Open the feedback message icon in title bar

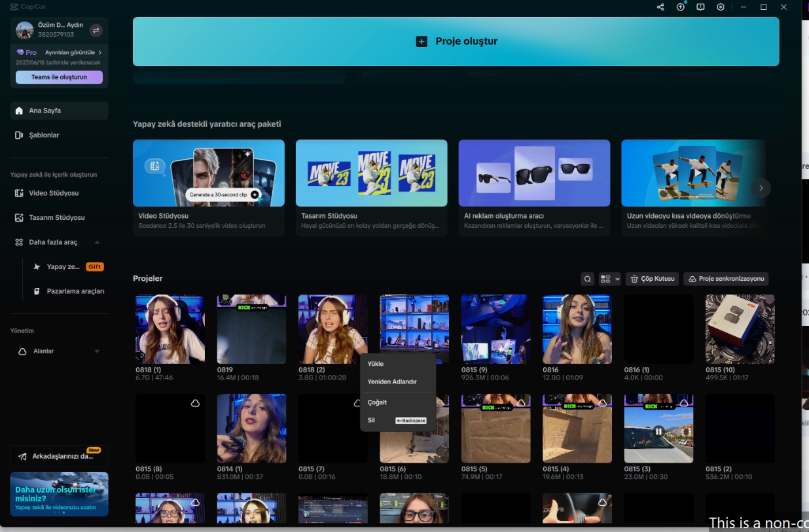click(x=700, y=7)
